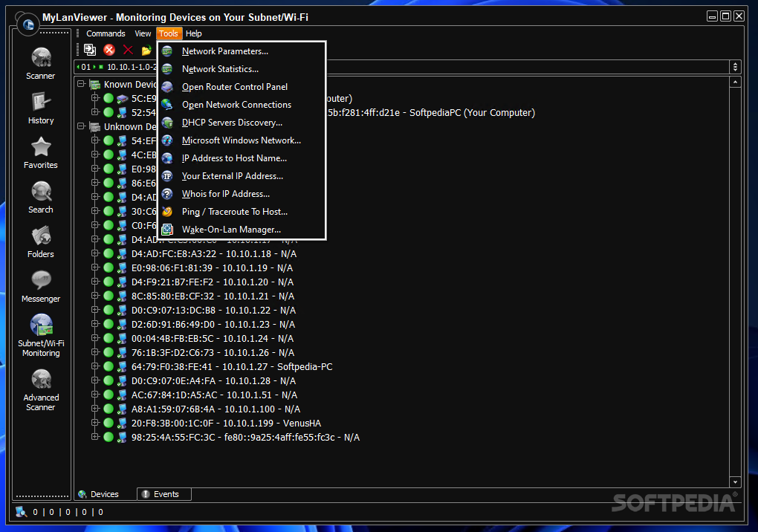Open the History sidebar icon
758x532 pixels.
click(x=41, y=103)
